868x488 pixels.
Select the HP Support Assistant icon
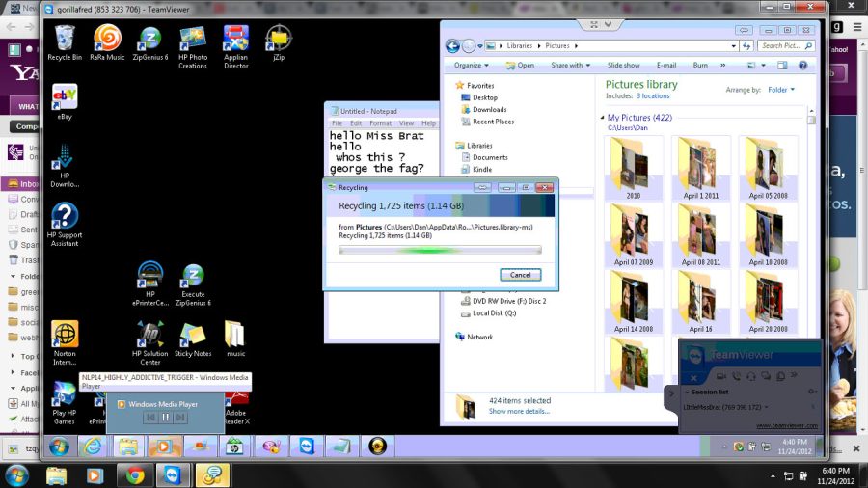65,225
